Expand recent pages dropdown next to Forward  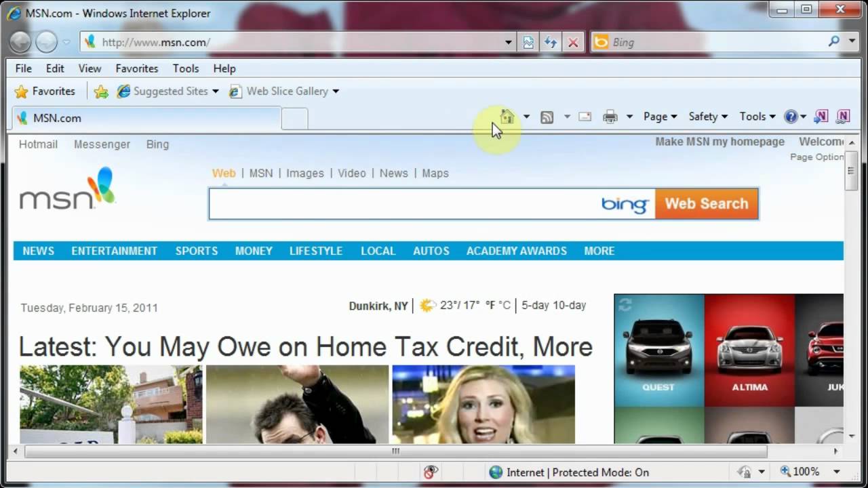(66, 42)
